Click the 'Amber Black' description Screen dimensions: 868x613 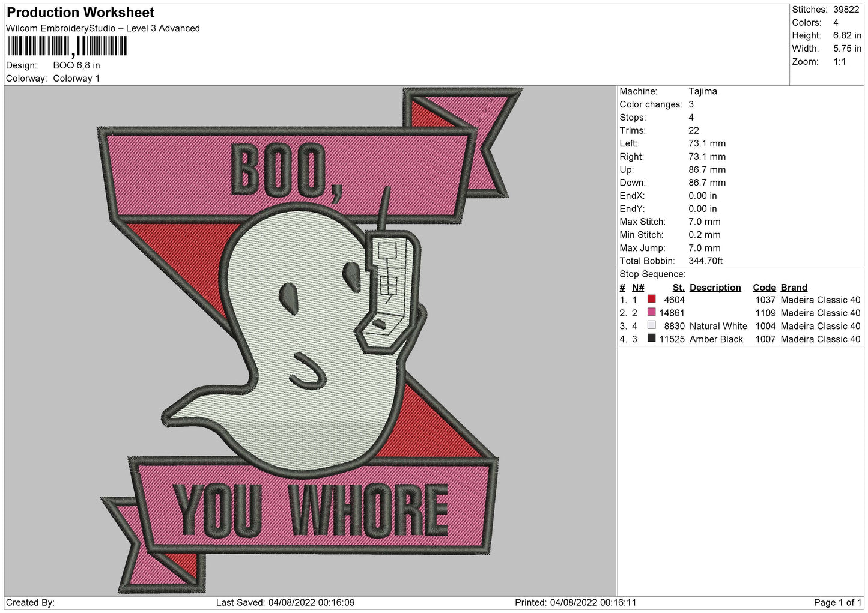717,339
